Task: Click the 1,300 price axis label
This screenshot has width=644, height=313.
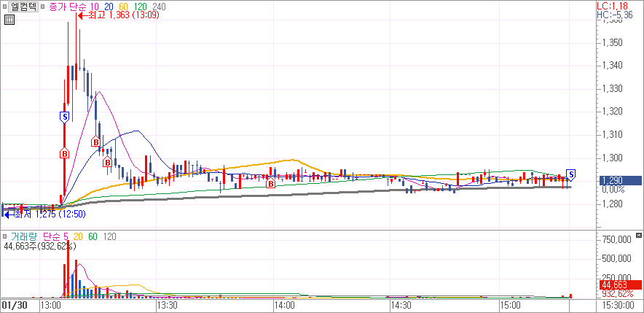Action: coord(612,158)
